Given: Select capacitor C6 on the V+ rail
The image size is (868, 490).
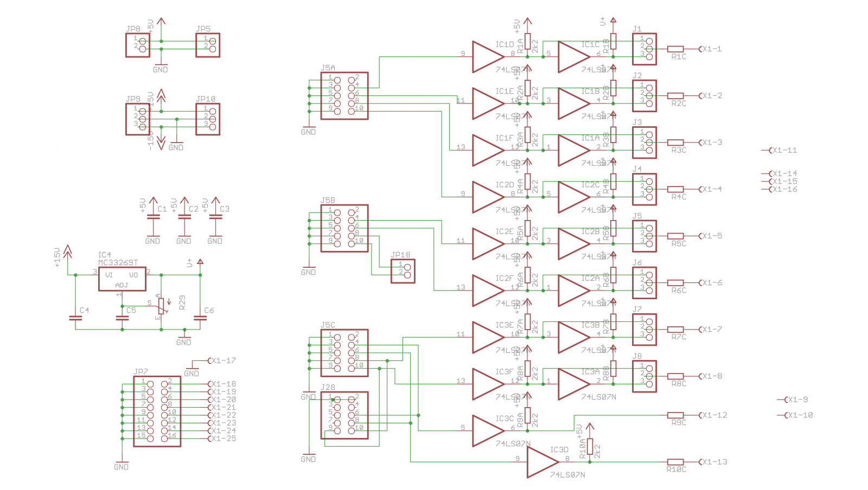Looking at the screenshot, I should [200, 318].
